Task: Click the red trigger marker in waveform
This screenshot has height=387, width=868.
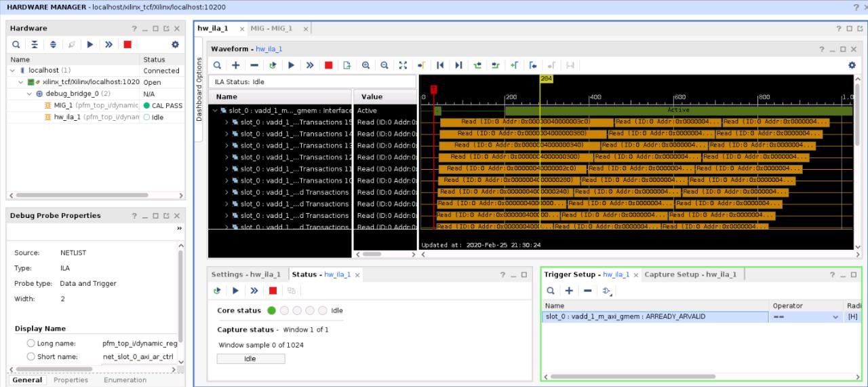Action: coord(434,90)
